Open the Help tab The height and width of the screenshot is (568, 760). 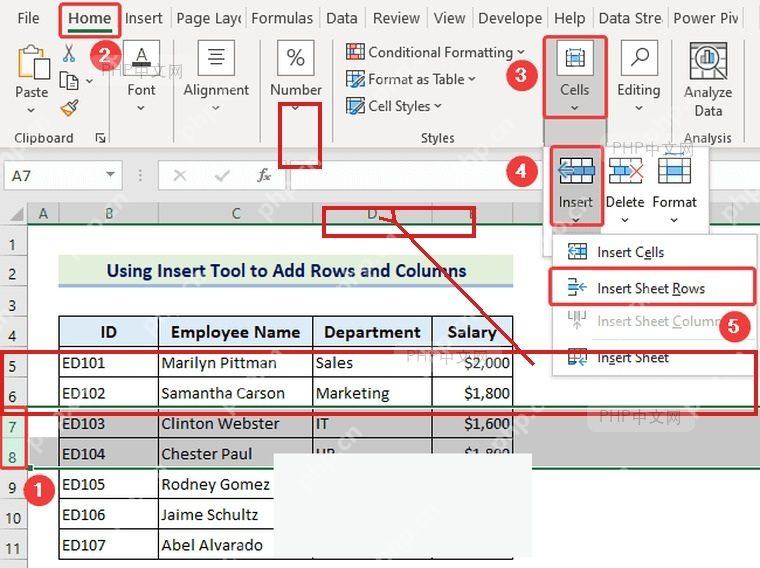[570, 18]
